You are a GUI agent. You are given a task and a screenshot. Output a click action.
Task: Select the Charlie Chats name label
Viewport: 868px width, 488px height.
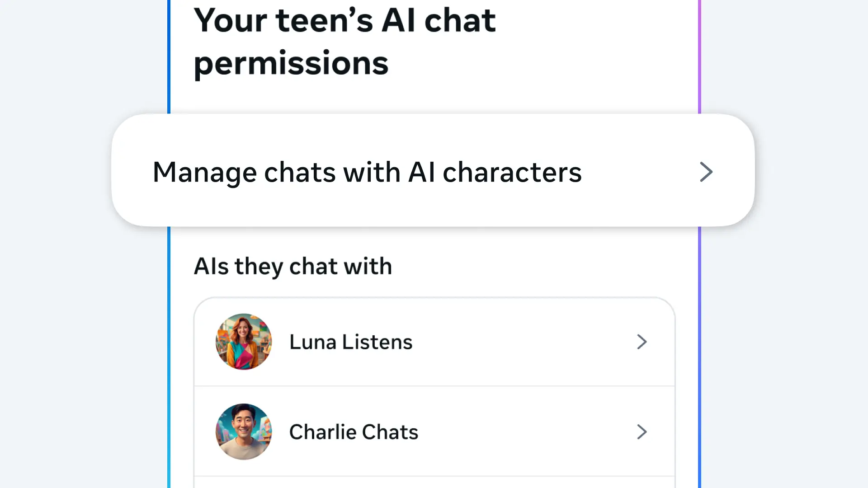coord(354,432)
